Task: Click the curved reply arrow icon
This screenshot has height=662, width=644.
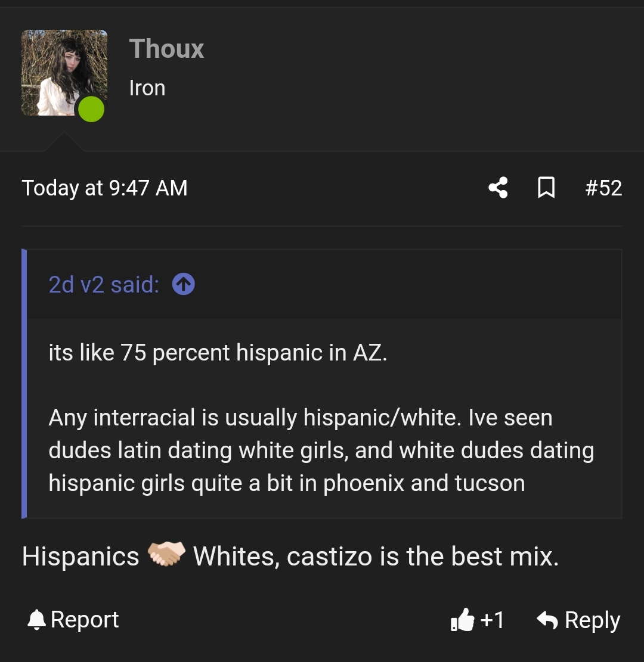Action: coord(547,620)
